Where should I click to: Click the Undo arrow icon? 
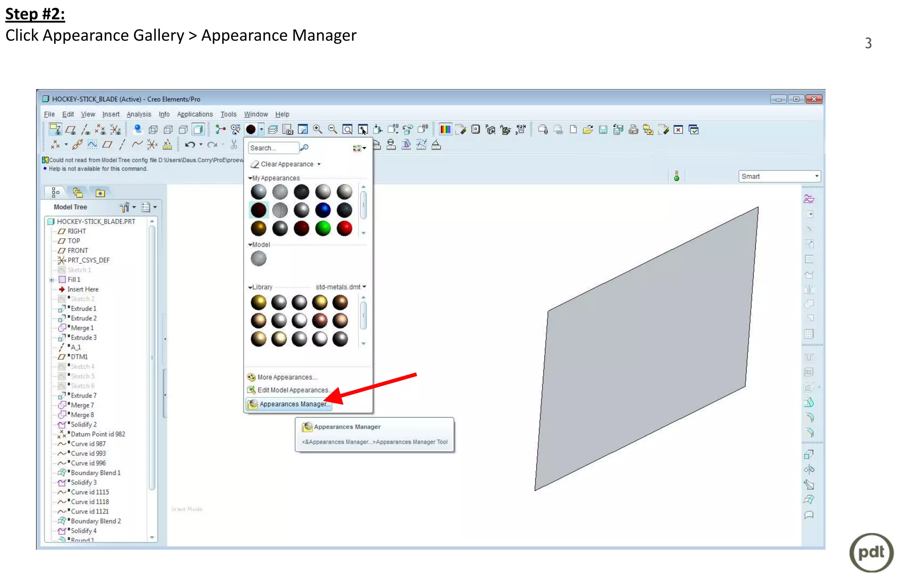coord(190,145)
